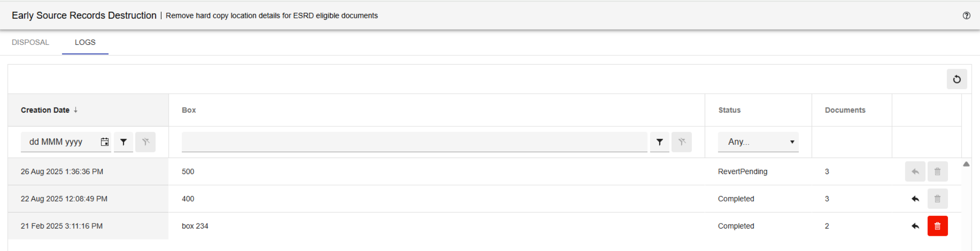Revert the box 400 log entry
The height and width of the screenshot is (251, 980).
[915, 199]
